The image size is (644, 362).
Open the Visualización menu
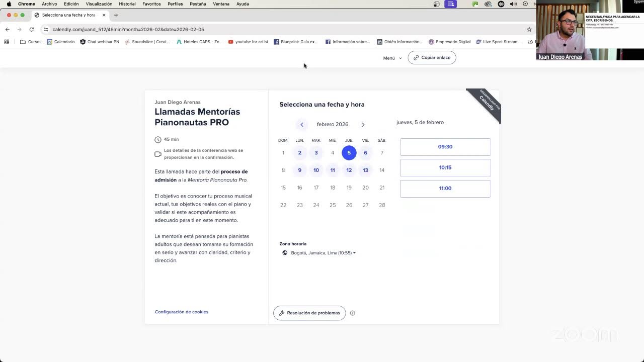coord(99,4)
